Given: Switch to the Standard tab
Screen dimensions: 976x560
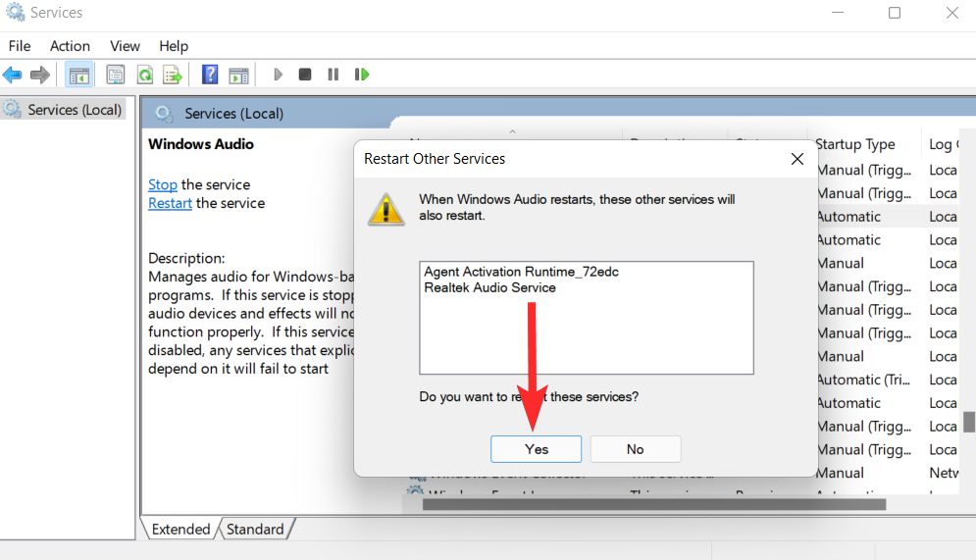Looking at the screenshot, I should tap(255, 529).
